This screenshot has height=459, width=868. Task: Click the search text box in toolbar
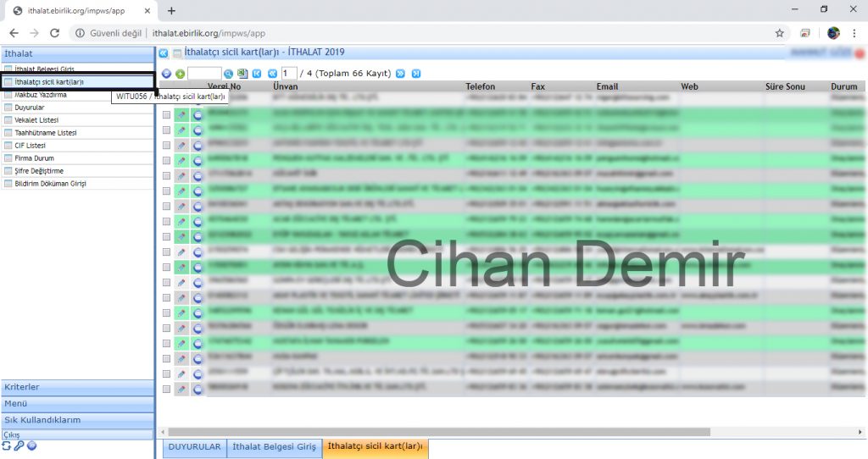204,74
